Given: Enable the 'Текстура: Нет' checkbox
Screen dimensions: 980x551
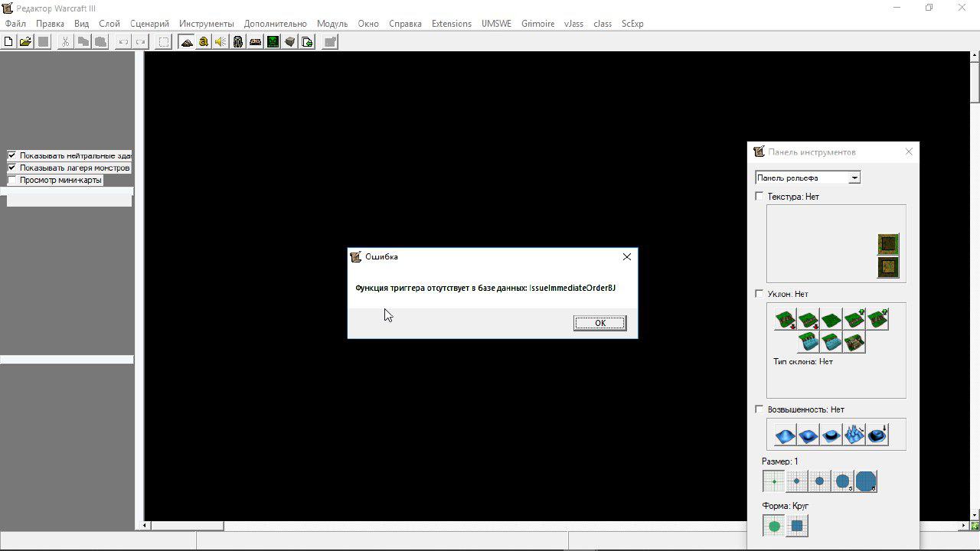Looking at the screenshot, I should [759, 196].
